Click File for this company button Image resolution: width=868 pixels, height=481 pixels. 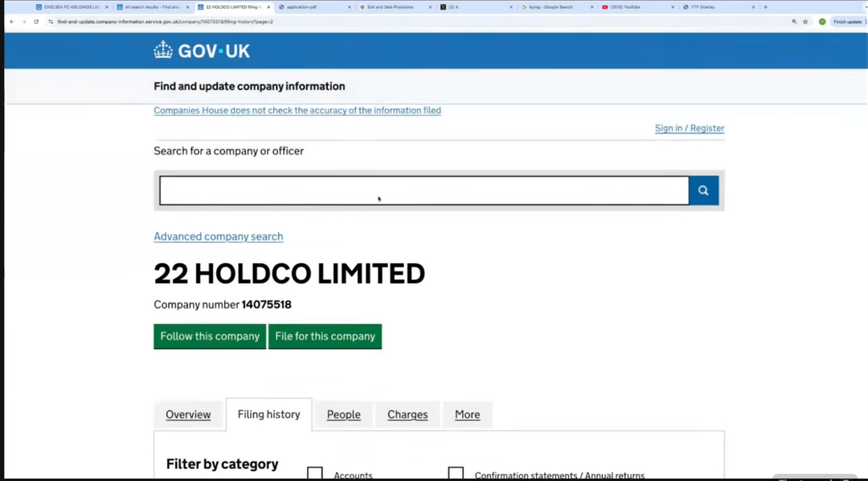coord(325,336)
